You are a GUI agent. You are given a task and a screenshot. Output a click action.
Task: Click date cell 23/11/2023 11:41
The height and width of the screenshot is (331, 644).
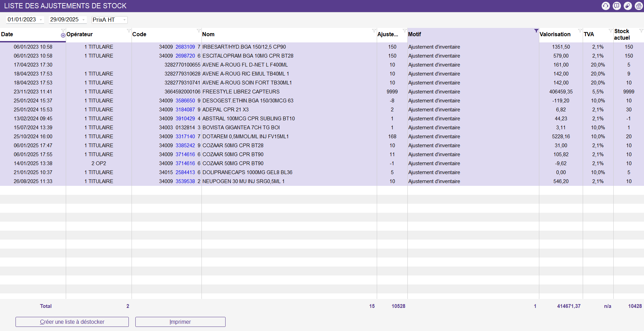(33, 92)
